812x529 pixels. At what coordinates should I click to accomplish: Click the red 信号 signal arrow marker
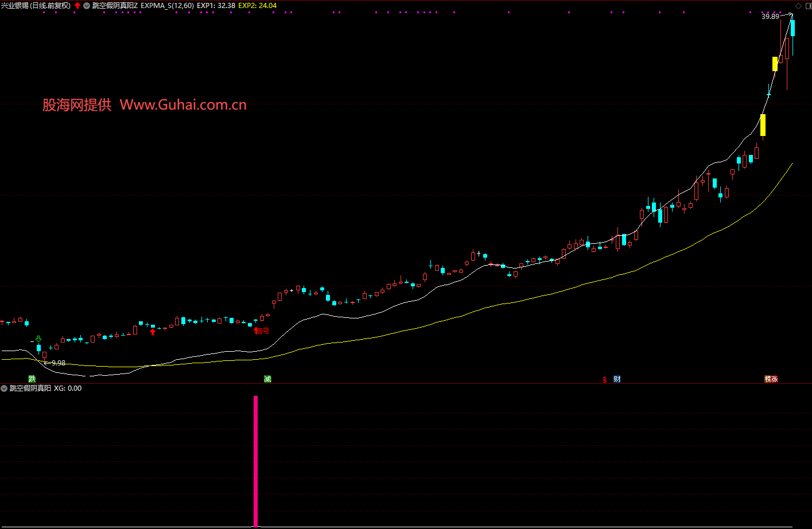262,330
